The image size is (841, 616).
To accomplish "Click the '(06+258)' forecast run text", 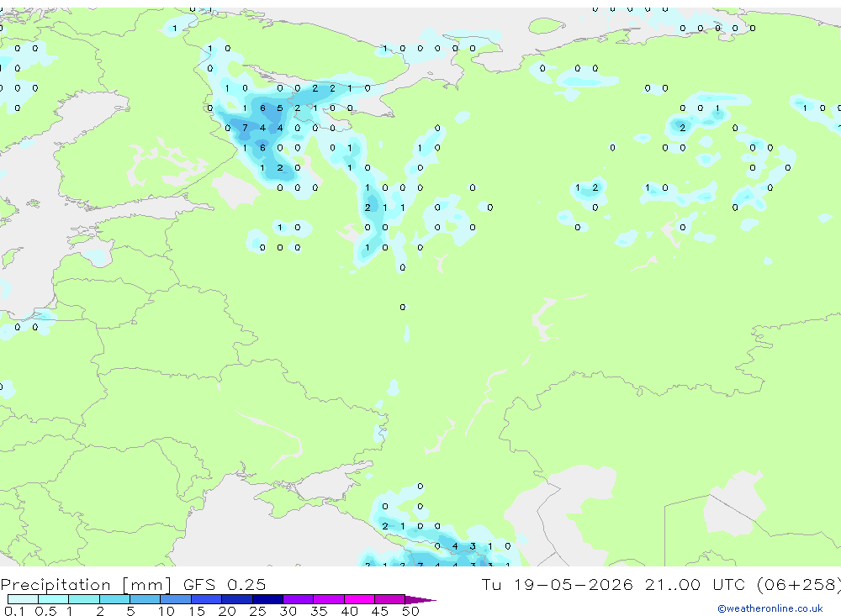I will point(799,584).
